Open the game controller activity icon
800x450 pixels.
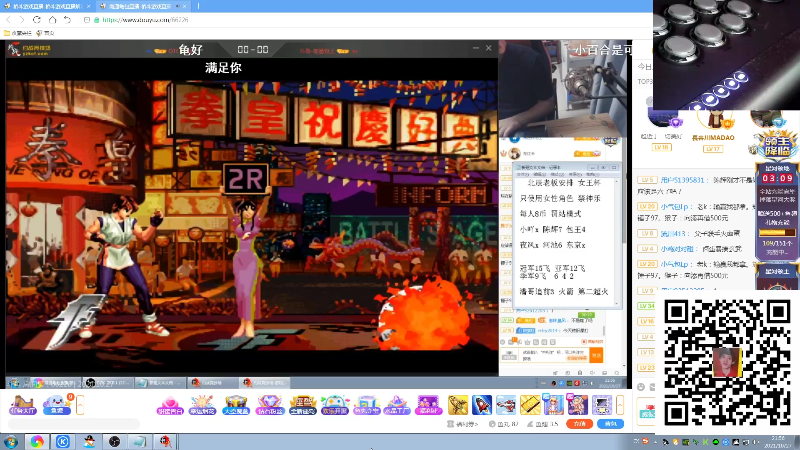[x=335, y=405]
